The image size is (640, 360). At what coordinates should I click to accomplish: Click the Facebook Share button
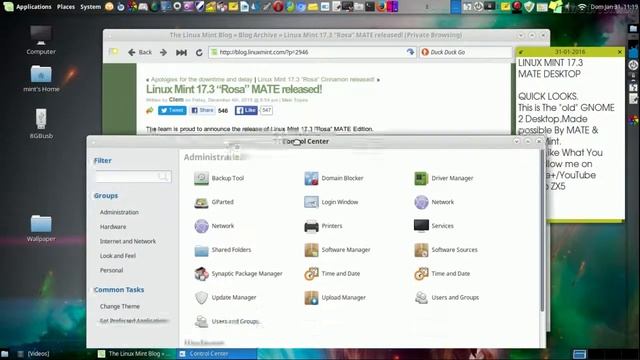(202, 110)
